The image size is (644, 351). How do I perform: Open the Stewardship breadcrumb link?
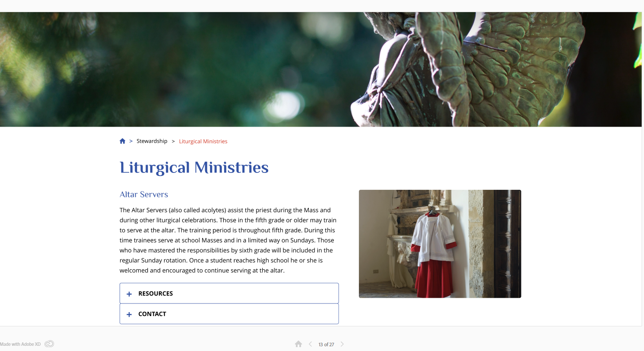pos(152,141)
